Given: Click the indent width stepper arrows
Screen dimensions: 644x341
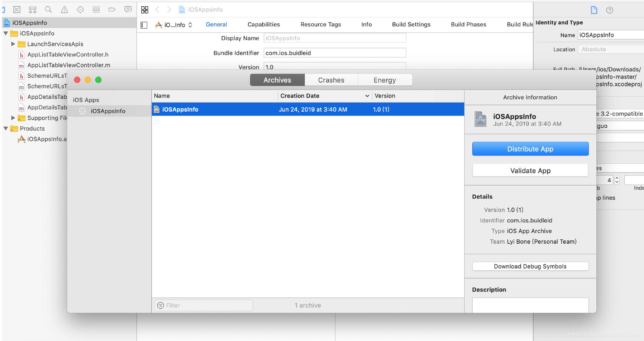Looking at the screenshot, I should coord(617,180).
